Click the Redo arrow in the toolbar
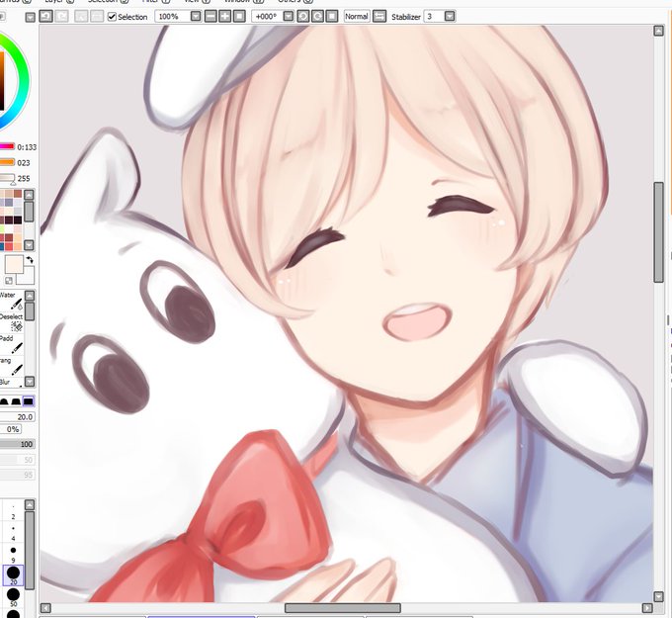This screenshot has width=672, height=618. 61,16
